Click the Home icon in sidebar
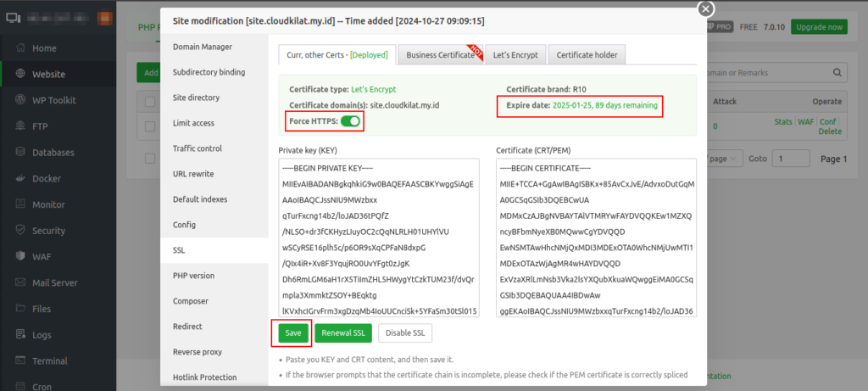 (20, 48)
